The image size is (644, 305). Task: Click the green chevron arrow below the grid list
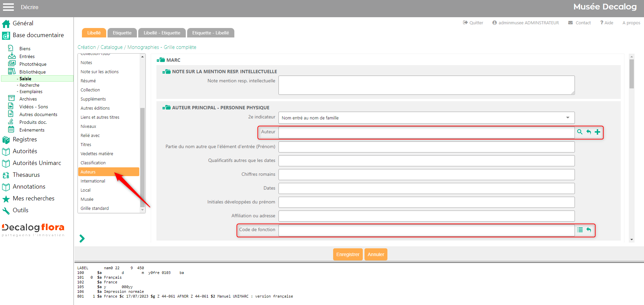tap(82, 239)
